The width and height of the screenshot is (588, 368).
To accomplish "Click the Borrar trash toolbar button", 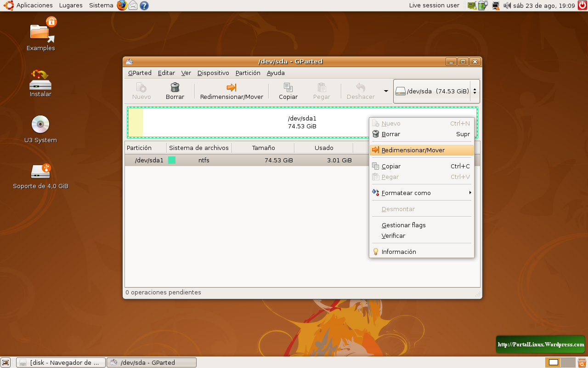I will 175,91.
